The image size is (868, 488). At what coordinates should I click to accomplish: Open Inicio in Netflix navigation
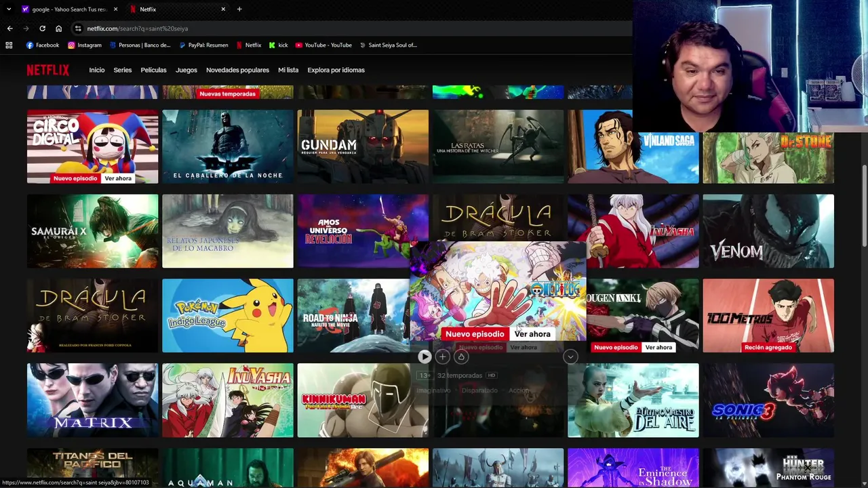[x=97, y=70]
